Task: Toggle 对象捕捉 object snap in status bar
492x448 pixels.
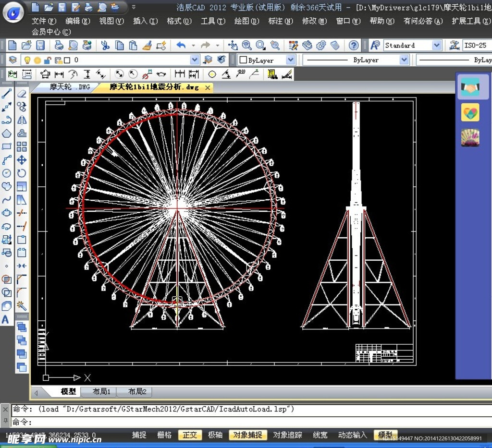Action: click(248, 435)
